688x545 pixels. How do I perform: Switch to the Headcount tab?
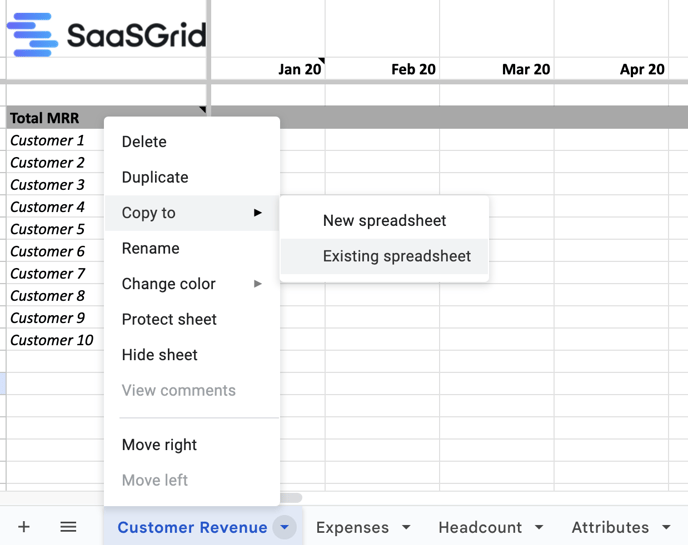click(x=480, y=528)
